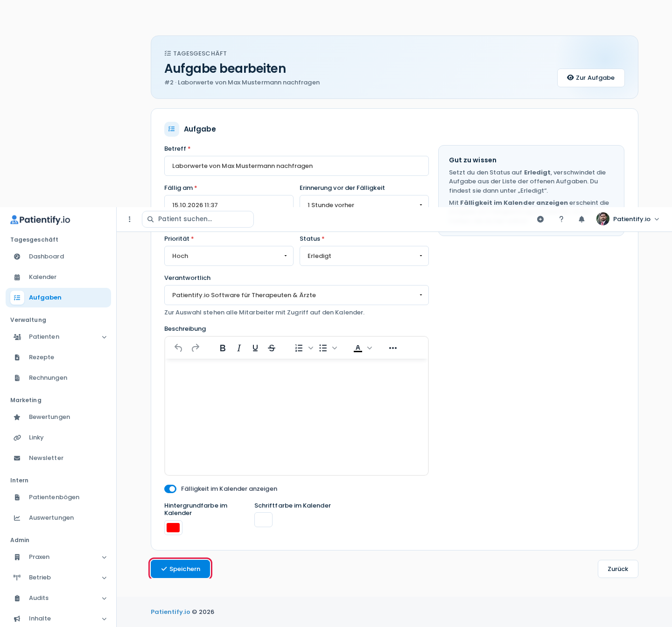
Task: Open the Status dropdown showing Erledigt
Action: pyautogui.click(x=364, y=256)
